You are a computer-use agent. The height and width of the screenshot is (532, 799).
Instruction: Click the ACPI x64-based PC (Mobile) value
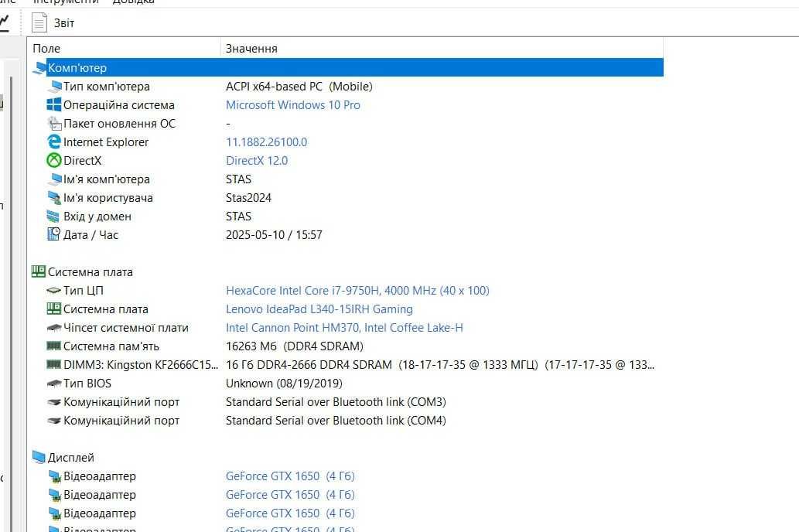click(299, 87)
